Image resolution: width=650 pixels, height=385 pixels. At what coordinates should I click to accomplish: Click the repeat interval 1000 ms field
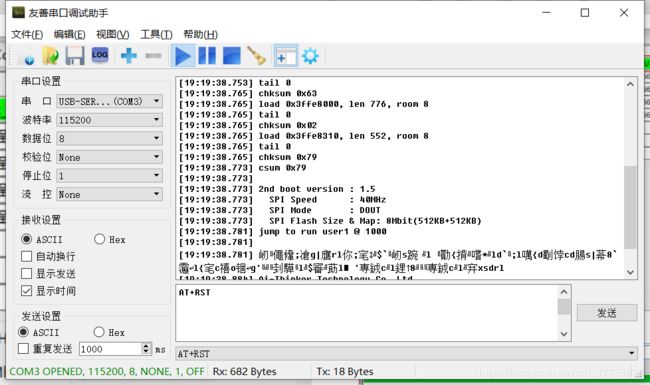(110, 349)
